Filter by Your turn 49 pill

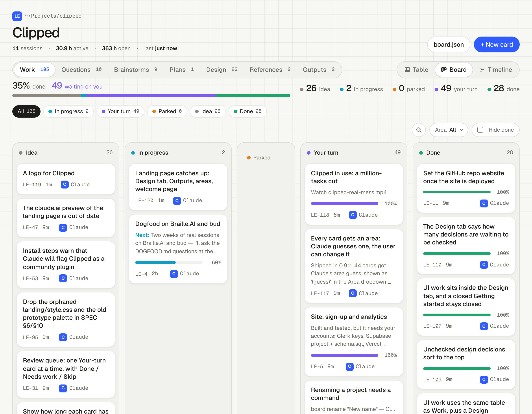point(120,111)
